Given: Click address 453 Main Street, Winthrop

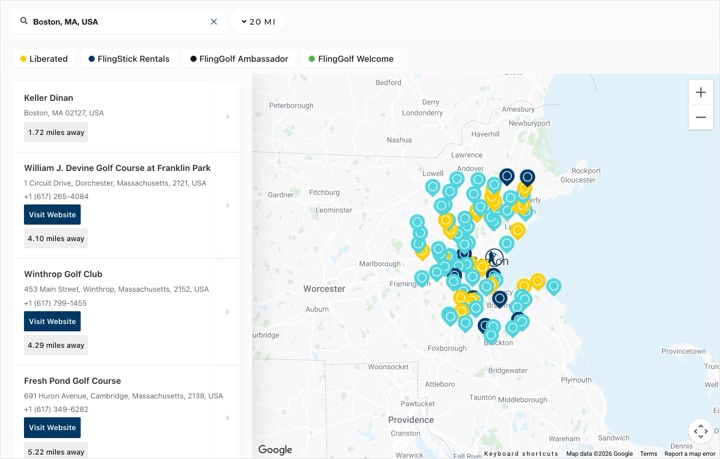Looking at the screenshot, I should coord(116,289).
